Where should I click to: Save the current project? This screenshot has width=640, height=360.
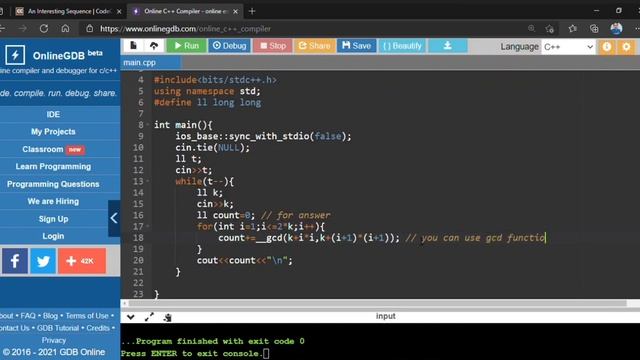[x=356, y=46]
